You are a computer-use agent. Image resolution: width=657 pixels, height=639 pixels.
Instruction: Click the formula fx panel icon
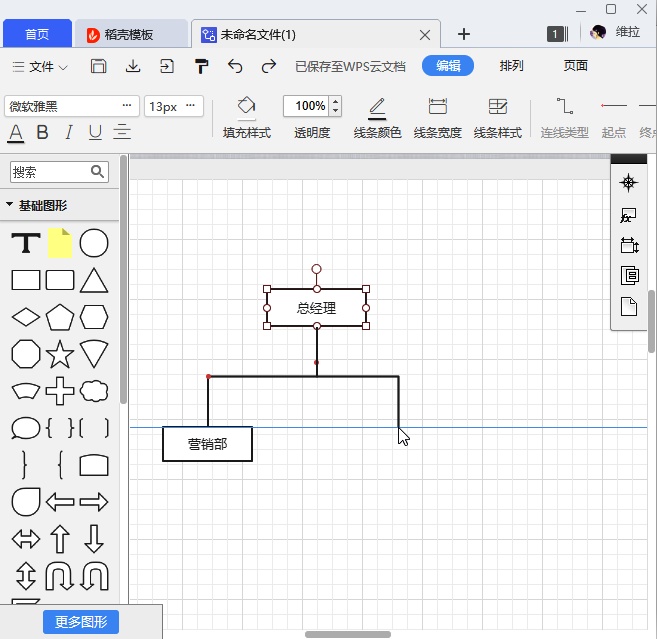tap(629, 215)
